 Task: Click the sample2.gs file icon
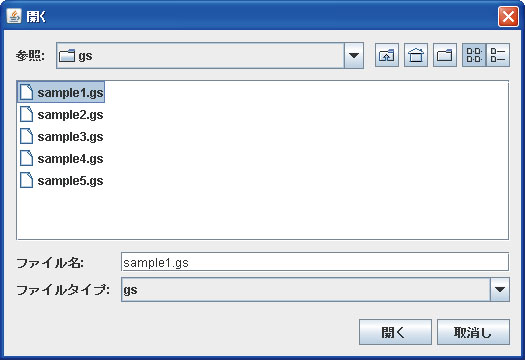(26, 114)
